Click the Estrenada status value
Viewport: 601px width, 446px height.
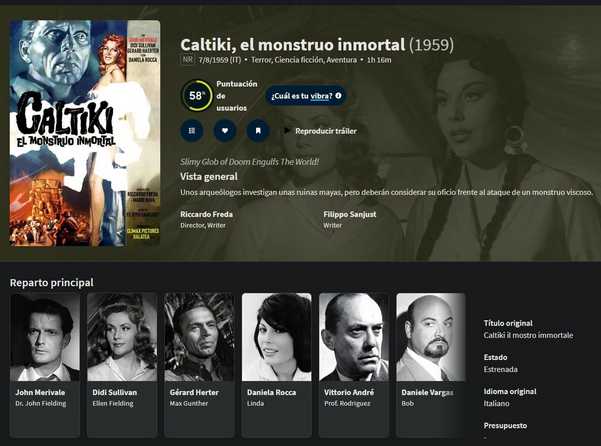501,369
